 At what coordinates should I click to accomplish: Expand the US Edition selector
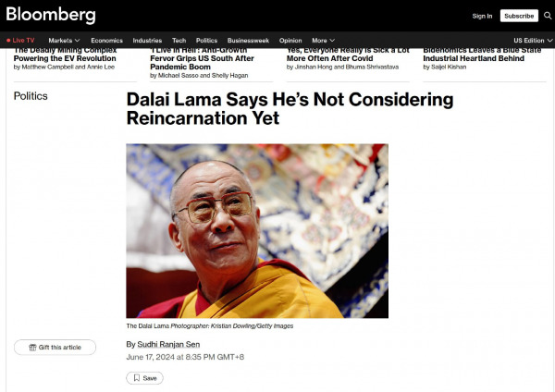[x=533, y=41]
